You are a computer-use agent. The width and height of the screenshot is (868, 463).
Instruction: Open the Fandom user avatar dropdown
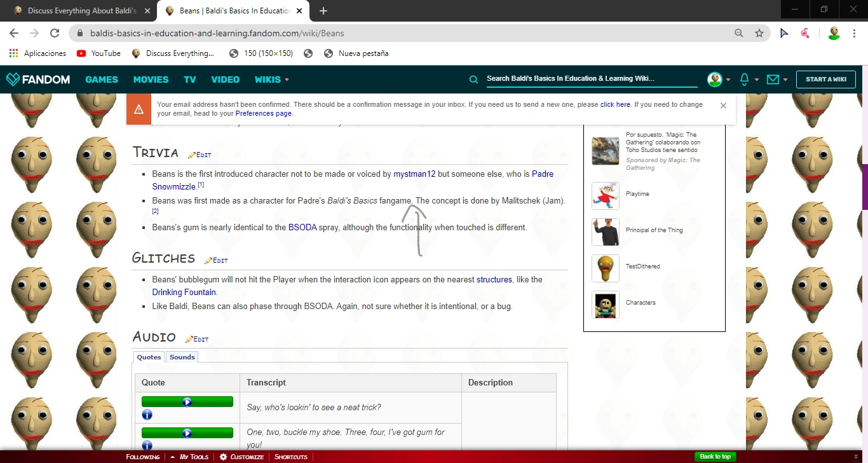coord(719,79)
